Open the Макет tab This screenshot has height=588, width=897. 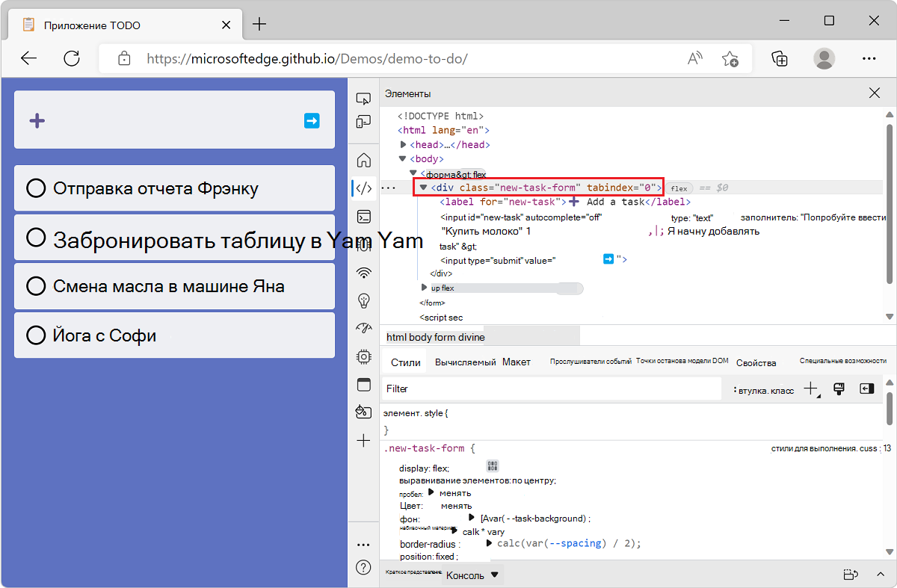(517, 362)
